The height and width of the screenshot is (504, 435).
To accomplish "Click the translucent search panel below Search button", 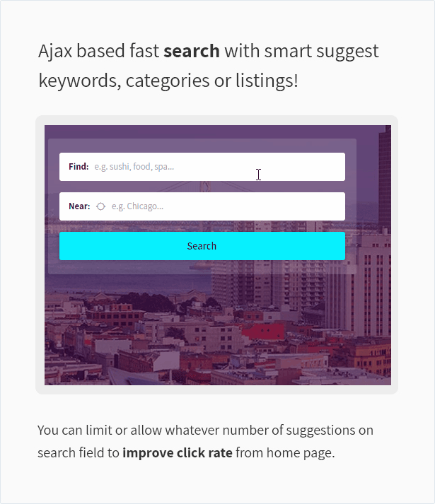I will 202,267.
